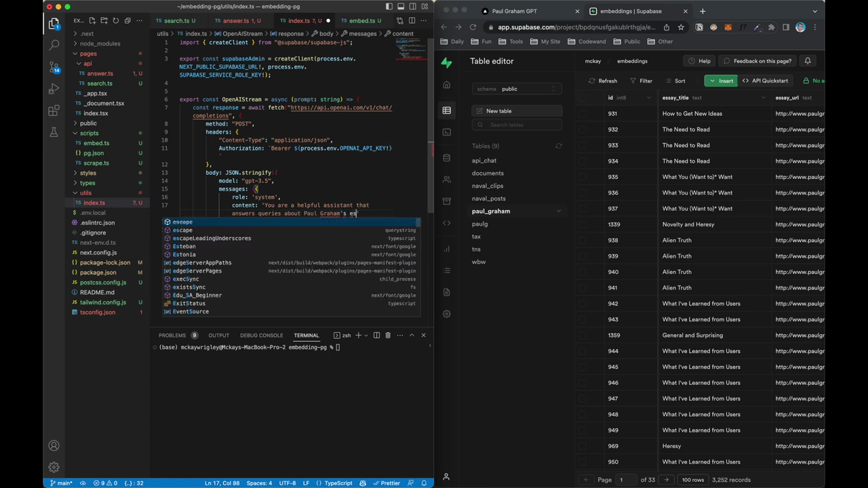Click New Folder icon in Explorer header

click(x=104, y=20)
